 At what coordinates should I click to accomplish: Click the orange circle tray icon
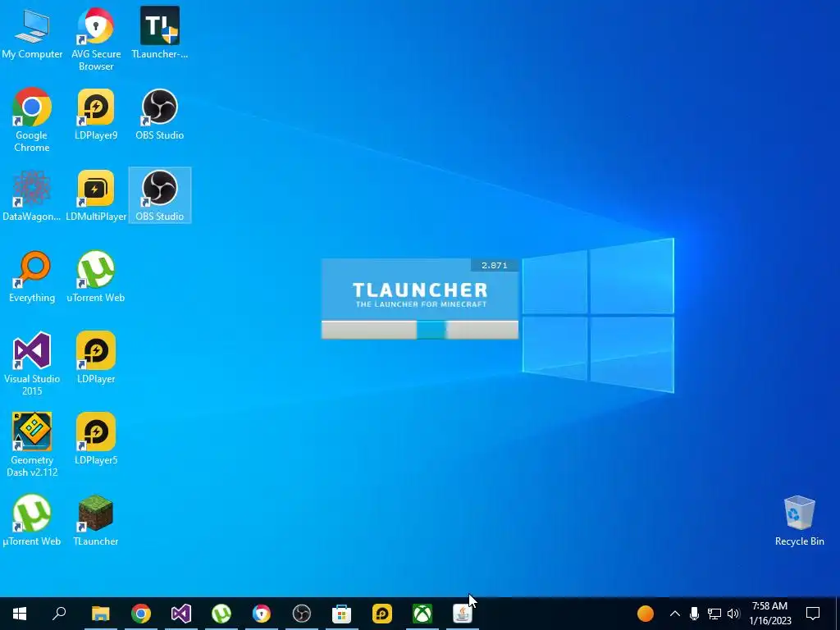click(x=646, y=614)
